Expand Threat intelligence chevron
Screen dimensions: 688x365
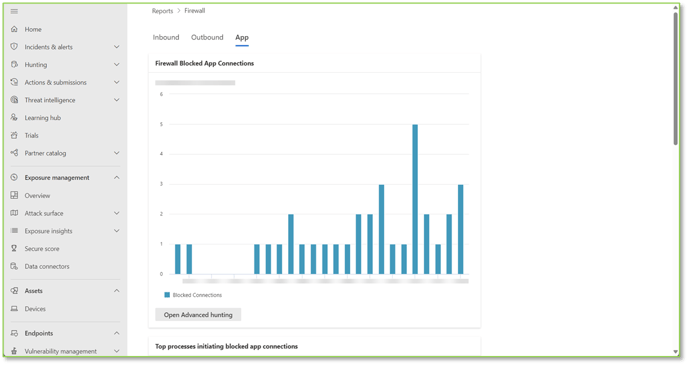117,100
